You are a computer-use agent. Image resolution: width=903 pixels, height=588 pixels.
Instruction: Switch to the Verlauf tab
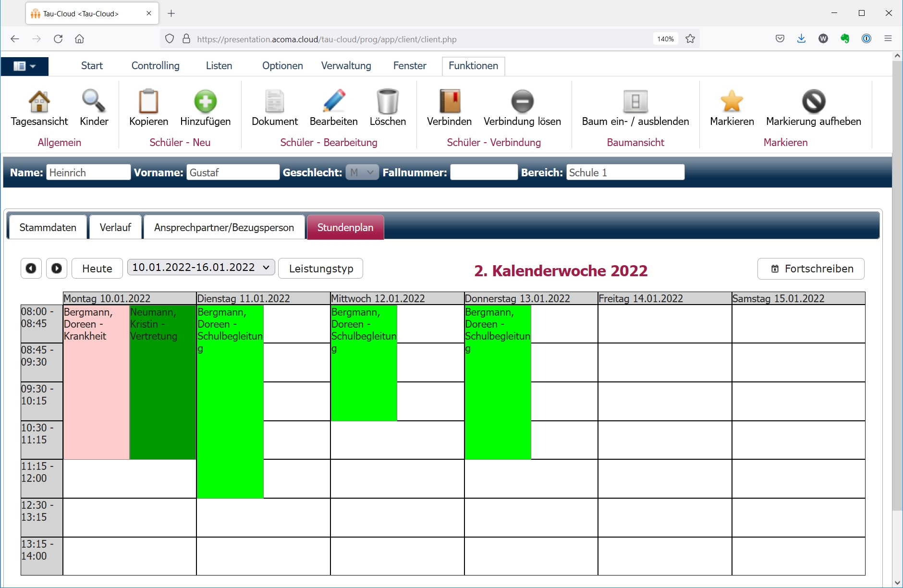point(115,227)
